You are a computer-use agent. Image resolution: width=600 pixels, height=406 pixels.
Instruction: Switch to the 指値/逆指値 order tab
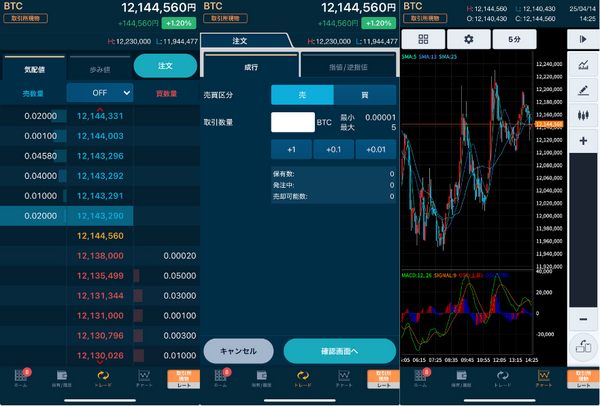(348, 67)
